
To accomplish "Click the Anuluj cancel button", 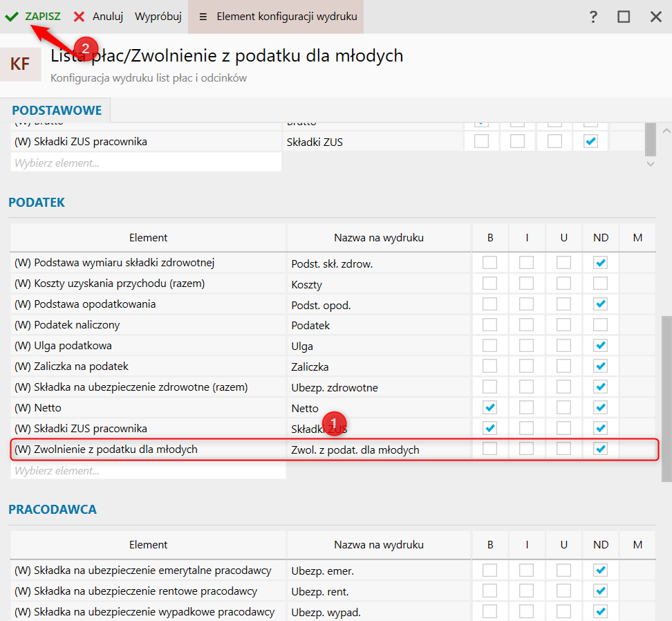I will [98, 17].
